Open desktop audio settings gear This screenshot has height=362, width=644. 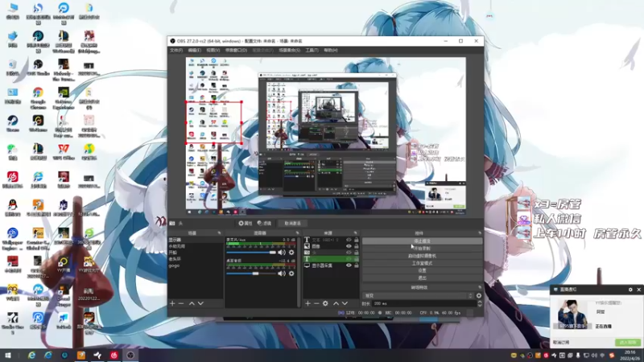tap(291, 274)
